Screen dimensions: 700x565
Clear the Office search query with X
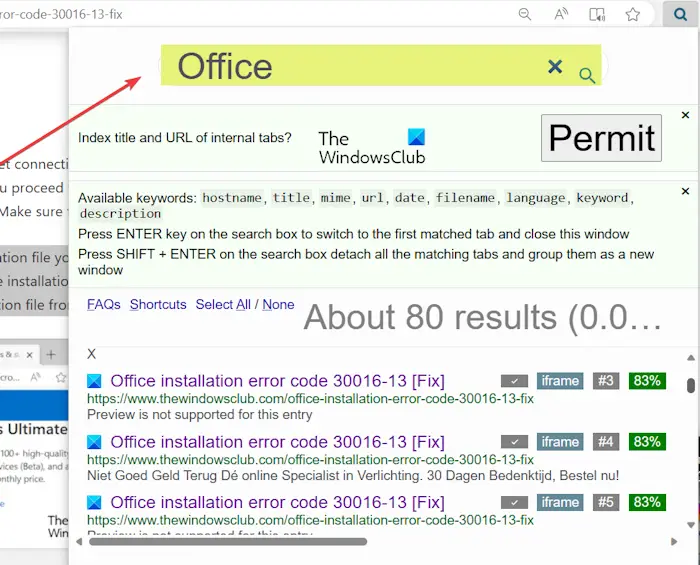click(x=555, y=66)
